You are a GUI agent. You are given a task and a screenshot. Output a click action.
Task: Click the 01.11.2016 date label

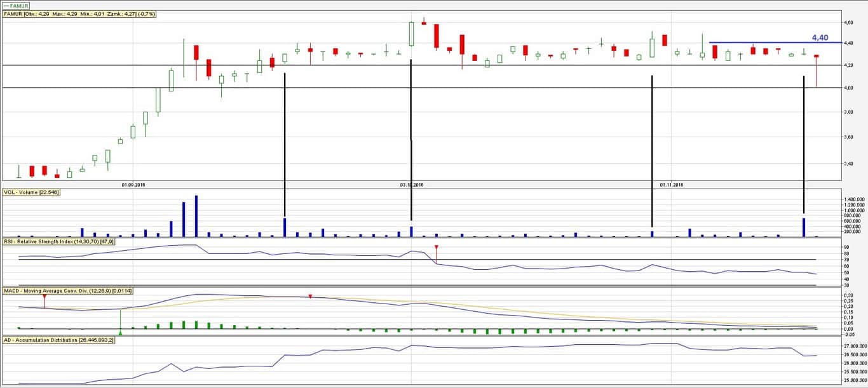671,185
